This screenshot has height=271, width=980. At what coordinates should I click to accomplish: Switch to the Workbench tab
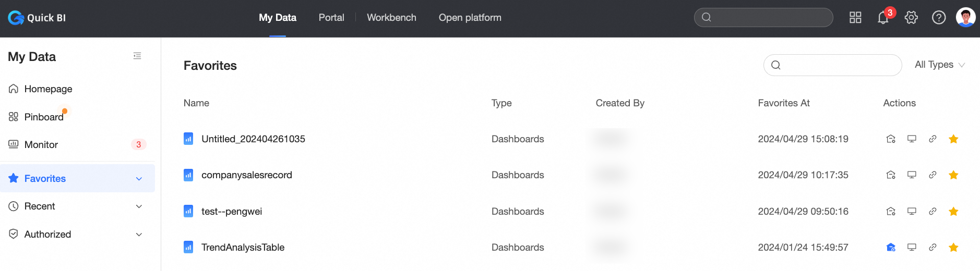pyautogui.click(x=391, y=18)
